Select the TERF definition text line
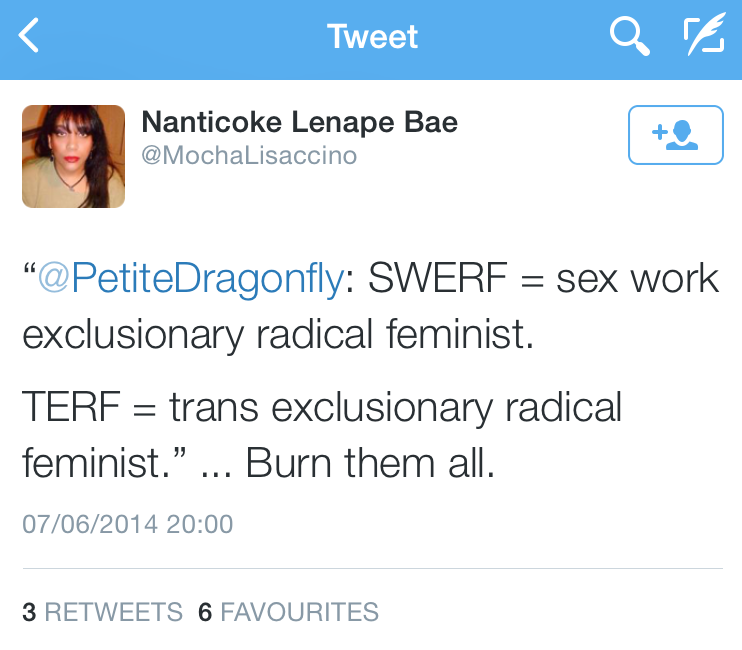The height and width of the screenshot is (650, 742). (322, 408)
